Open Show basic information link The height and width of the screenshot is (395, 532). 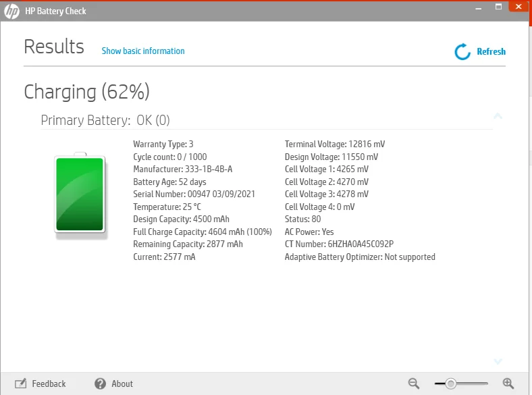143,51
